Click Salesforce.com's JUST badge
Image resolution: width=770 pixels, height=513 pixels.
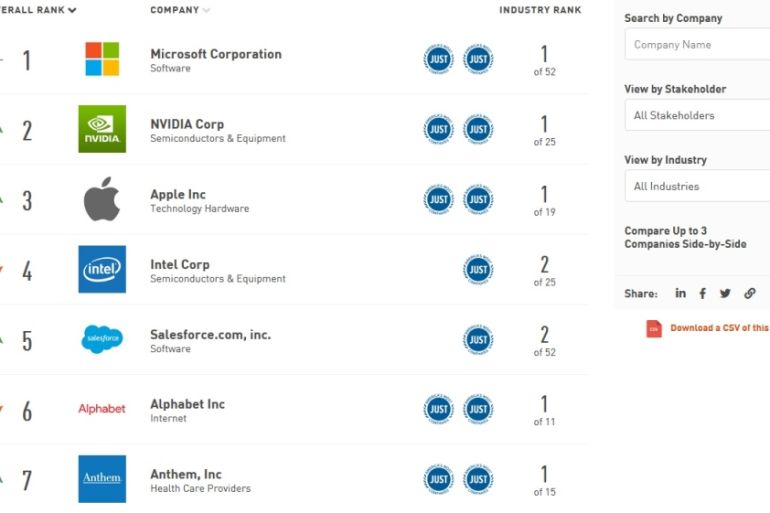(x=478, y=339)
